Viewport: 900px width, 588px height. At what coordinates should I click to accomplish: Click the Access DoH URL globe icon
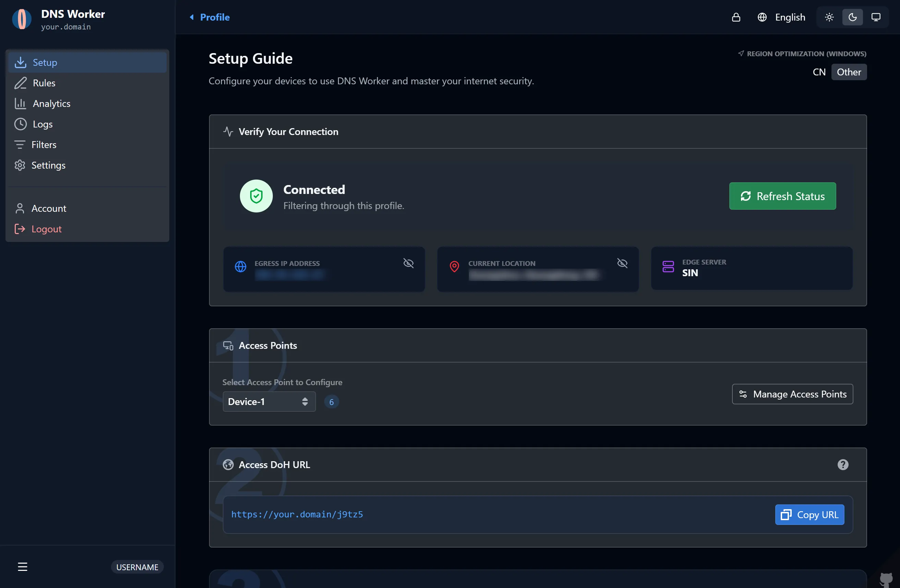[x=228, y=464]
